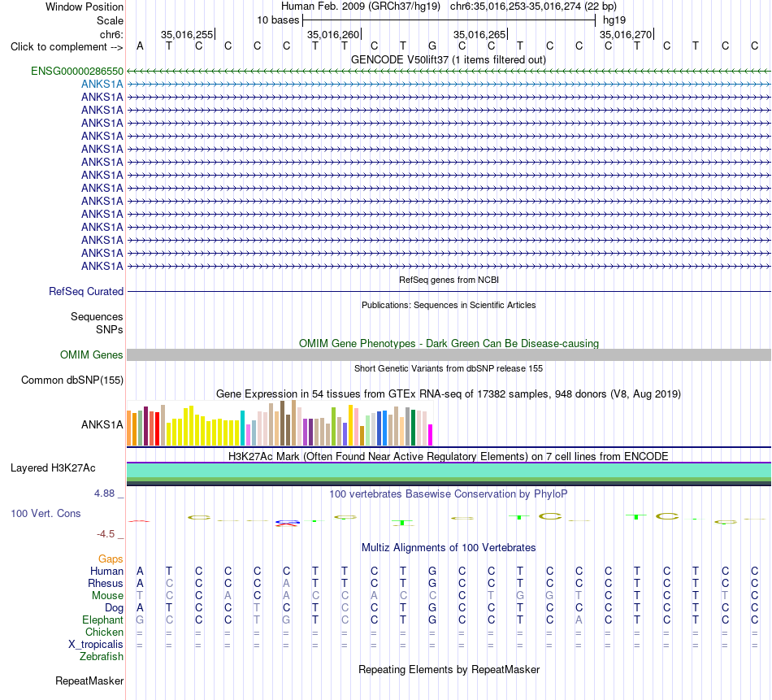Click the 'G' base in reference sequence row
This screenshot has width=772, height=700.
[x=432, y=46]
